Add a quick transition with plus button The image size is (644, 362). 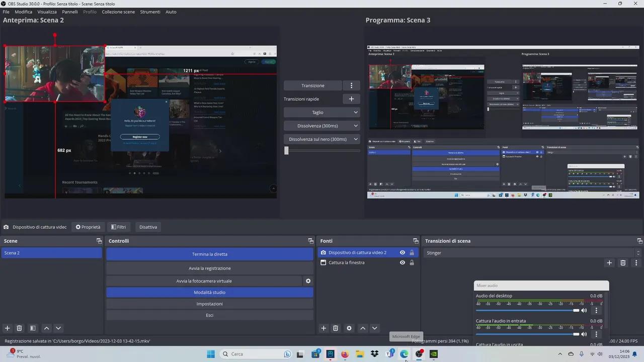coord(351,99)
